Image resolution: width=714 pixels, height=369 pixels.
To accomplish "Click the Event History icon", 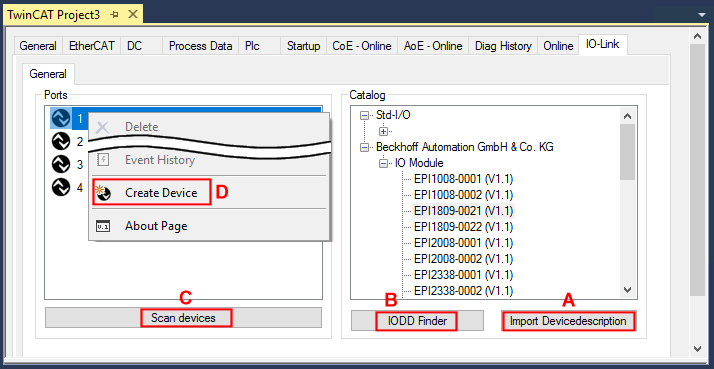I will point(103,160).
